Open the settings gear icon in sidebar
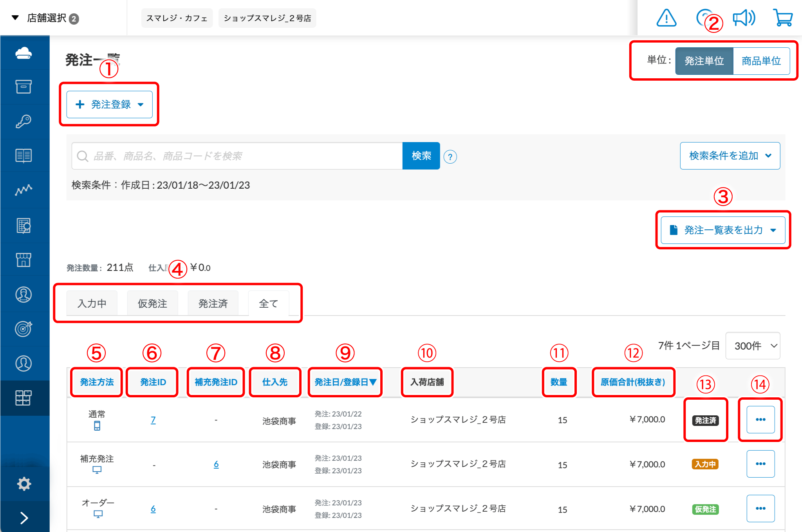The image size is (802, 532). pos(24,484)
